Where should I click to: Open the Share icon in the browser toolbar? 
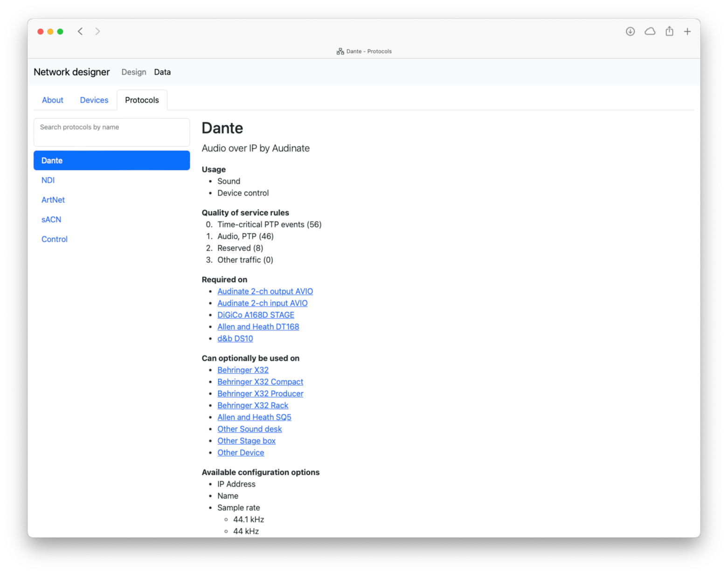pos(669,31)
